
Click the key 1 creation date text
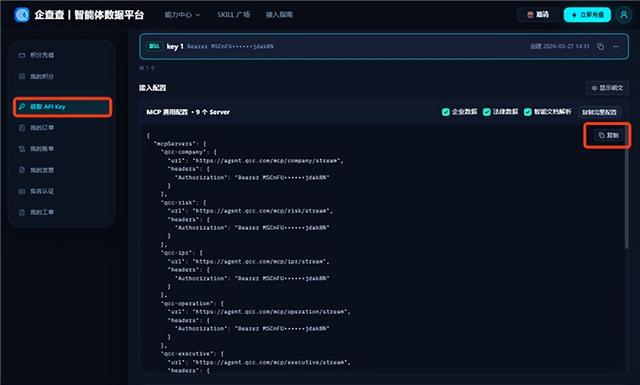coord(560,47)
